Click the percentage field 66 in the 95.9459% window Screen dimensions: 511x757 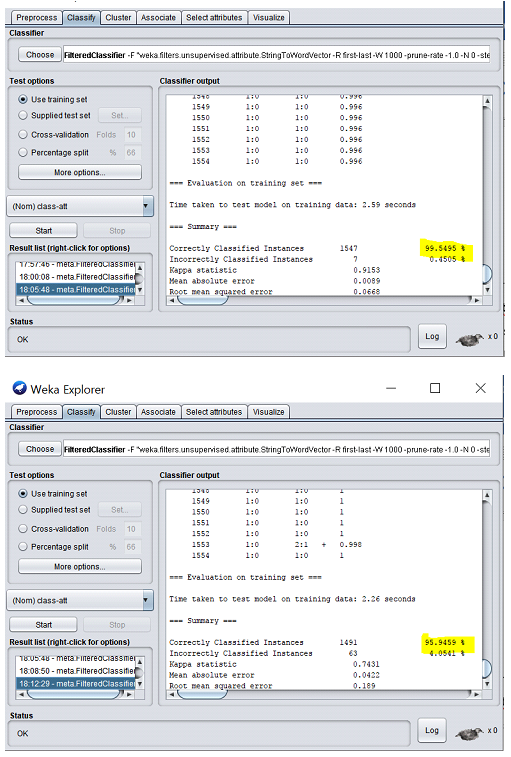coord(131,547)
